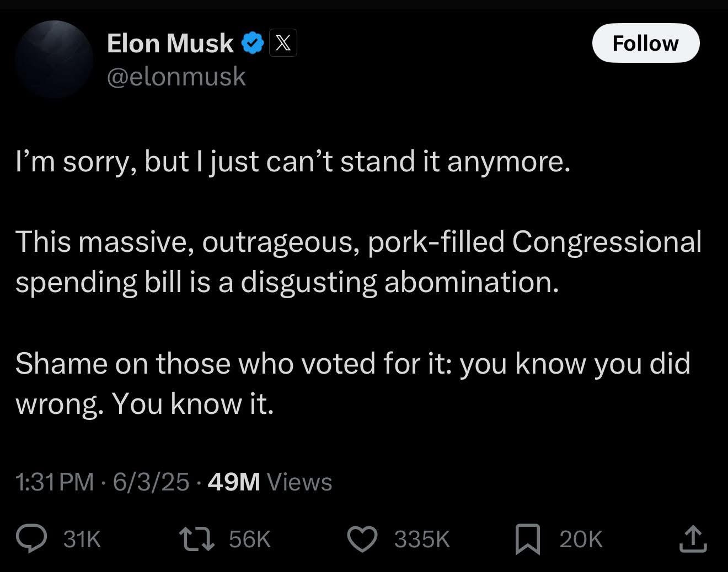View the 49M Views analytics
The image size is (728, 572).
270,482
